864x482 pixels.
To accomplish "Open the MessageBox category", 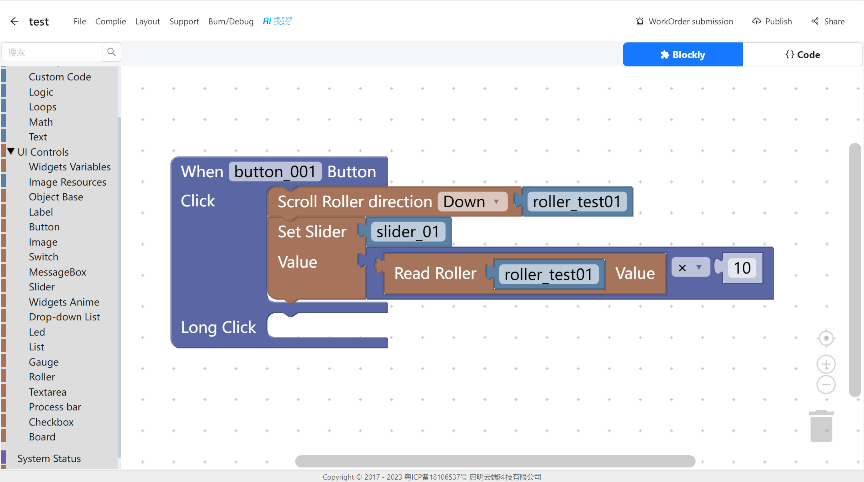I will (57, 272).
